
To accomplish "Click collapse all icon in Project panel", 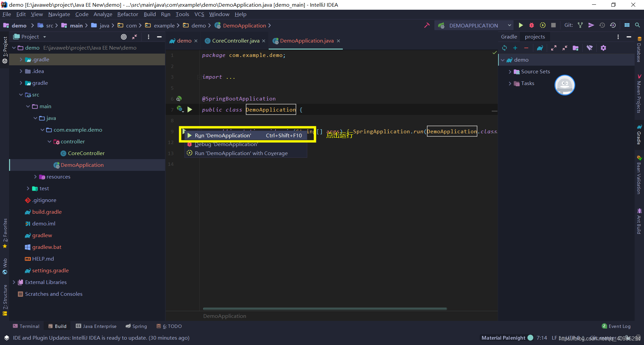I will tap(135, 37).
